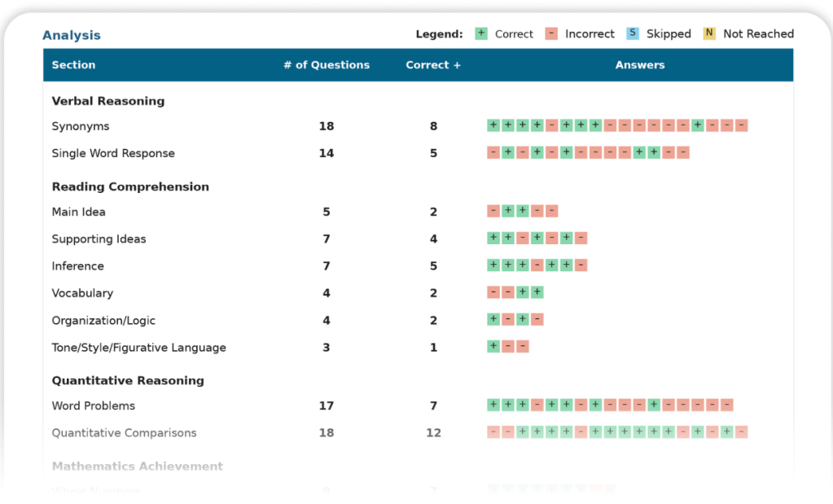Click the red Incorrect legend icon
Screen dimensions: 833x504
551,33
